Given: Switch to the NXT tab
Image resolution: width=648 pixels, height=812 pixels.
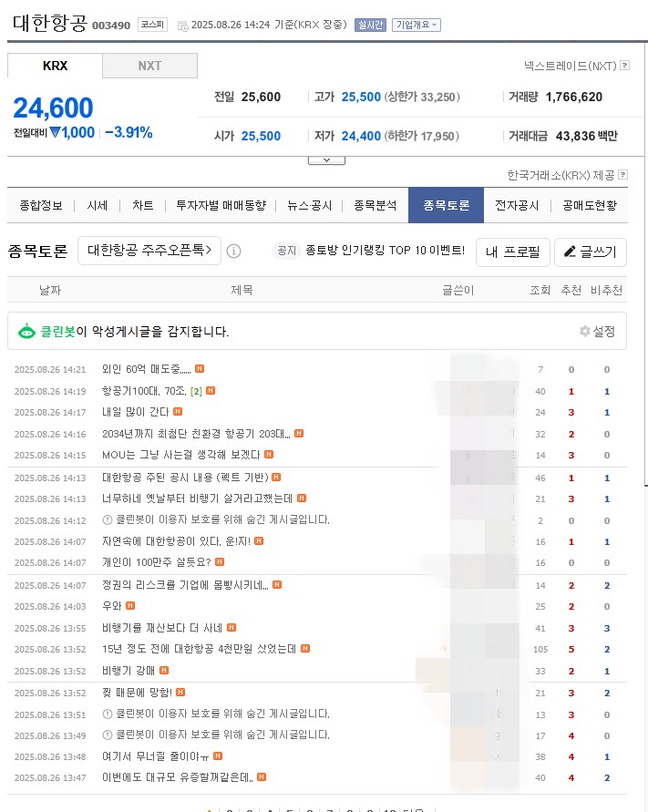Looking at the screenshot, I should click(x=149, y=66).
